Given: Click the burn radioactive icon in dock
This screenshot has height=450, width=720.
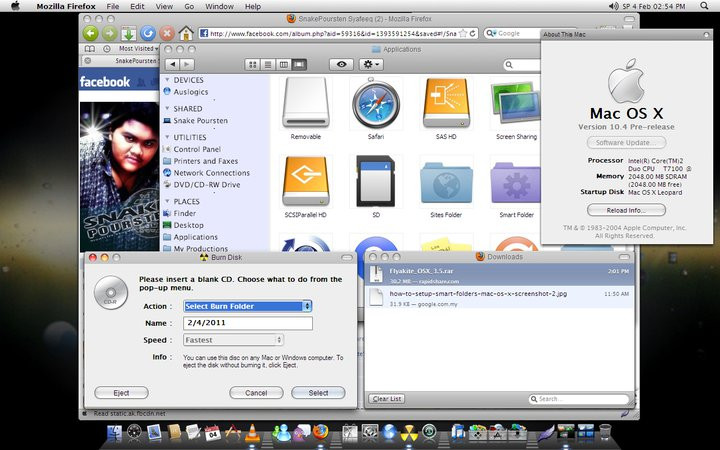Looking at the screenshot, I should 408,433.
